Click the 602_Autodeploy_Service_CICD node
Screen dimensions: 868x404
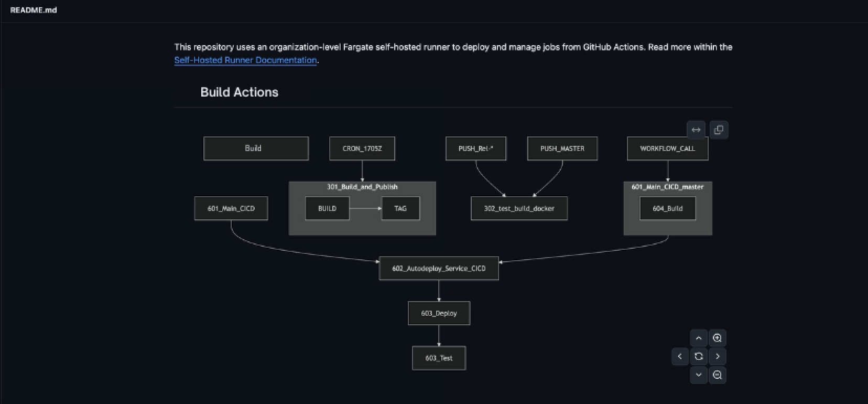point(439,268)
